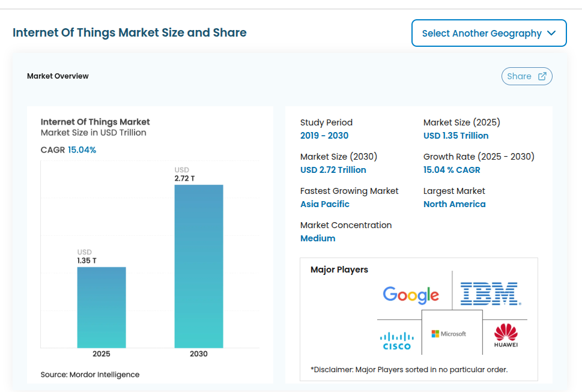Click the IBM logo in Major Players
The width and height of the screenshot is (582, 392).
[x=491, y=294]
